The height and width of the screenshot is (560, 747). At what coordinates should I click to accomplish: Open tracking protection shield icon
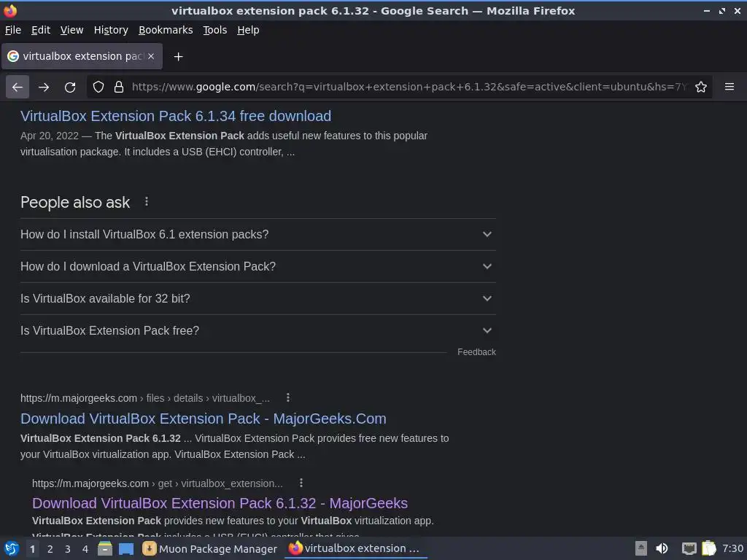point(98,87)
